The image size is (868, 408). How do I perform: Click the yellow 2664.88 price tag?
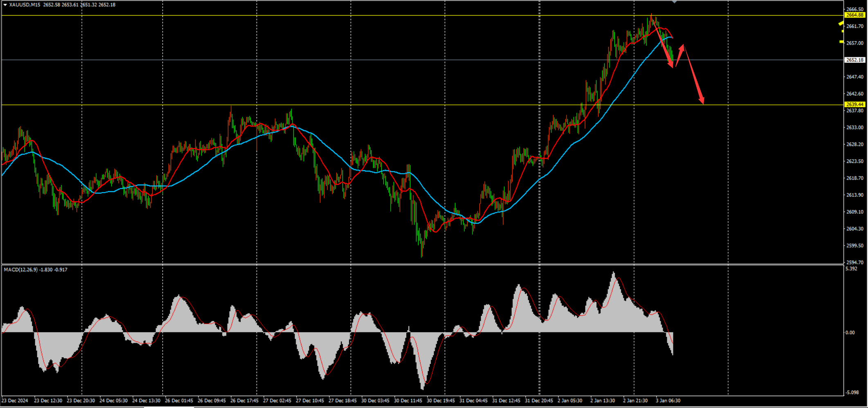point(855,15)
